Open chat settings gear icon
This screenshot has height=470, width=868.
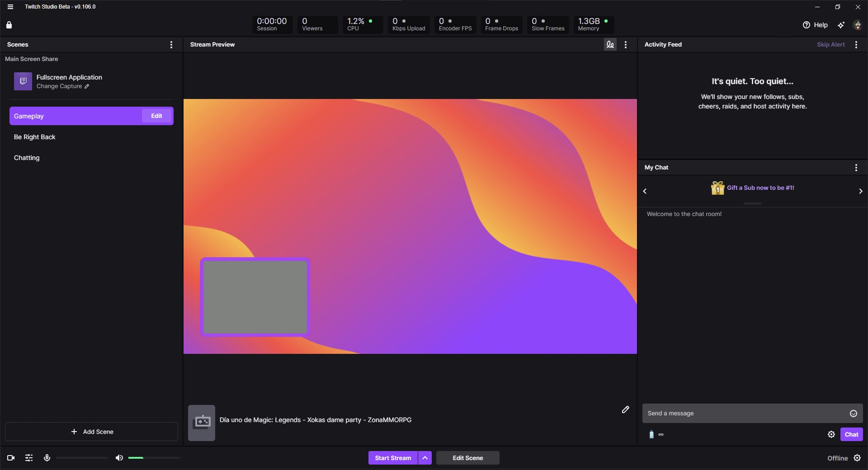(831, 434)
